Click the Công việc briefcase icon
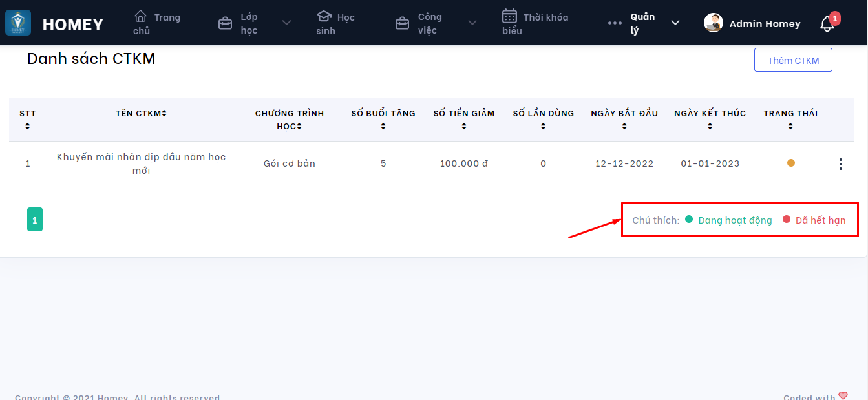 (x=402, y=24)
